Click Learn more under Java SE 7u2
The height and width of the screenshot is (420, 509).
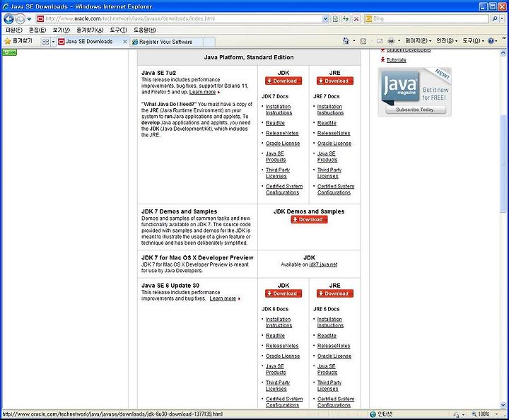click(x=203, y=92)
